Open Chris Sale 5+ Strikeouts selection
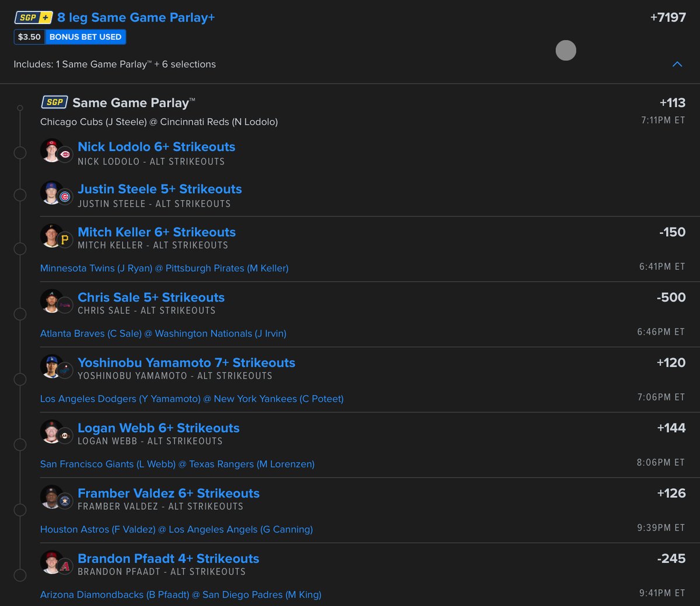This screenshot has width=700, height=606. [151, 297]
